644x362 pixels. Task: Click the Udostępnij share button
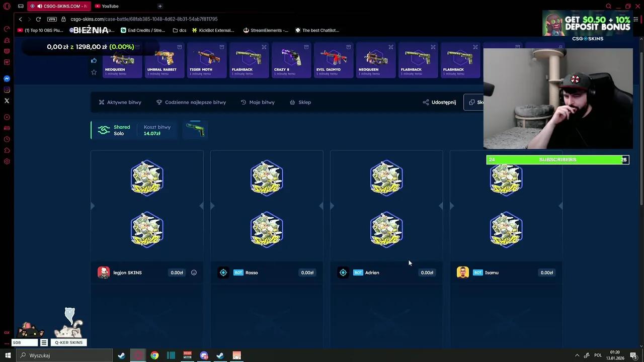439,102
